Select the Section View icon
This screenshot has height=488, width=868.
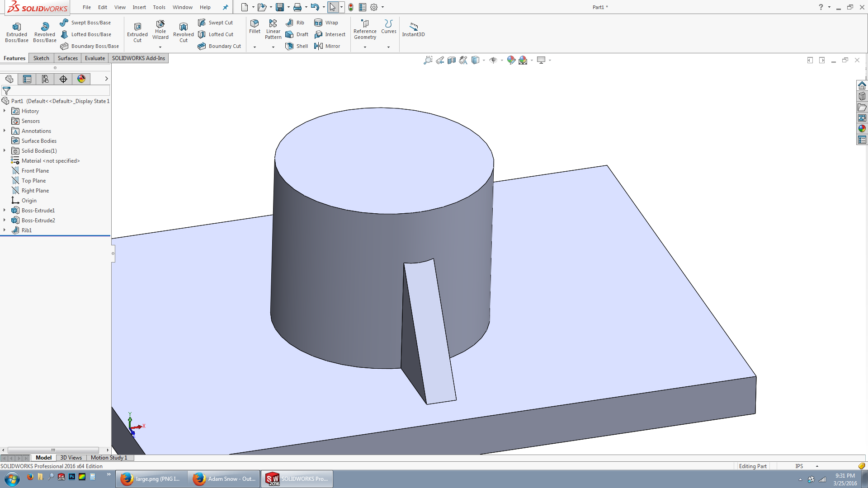point(451,60)
